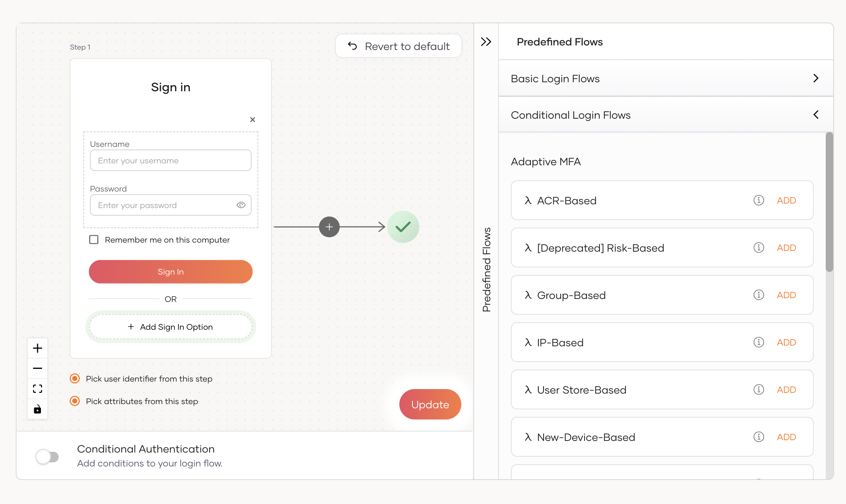This screenshot has width=846, height=504.
Task: Revert to default login flow
Action: [398, 46]
